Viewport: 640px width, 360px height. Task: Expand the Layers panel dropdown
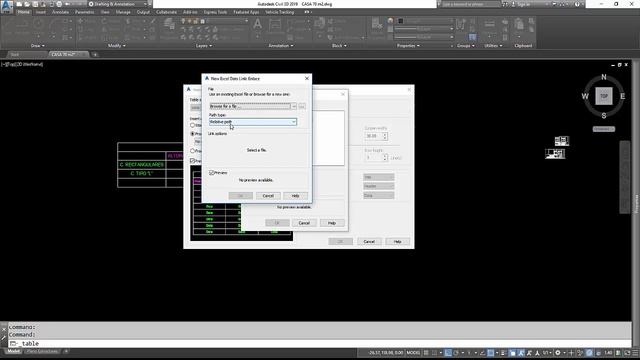tap(204, 46)
